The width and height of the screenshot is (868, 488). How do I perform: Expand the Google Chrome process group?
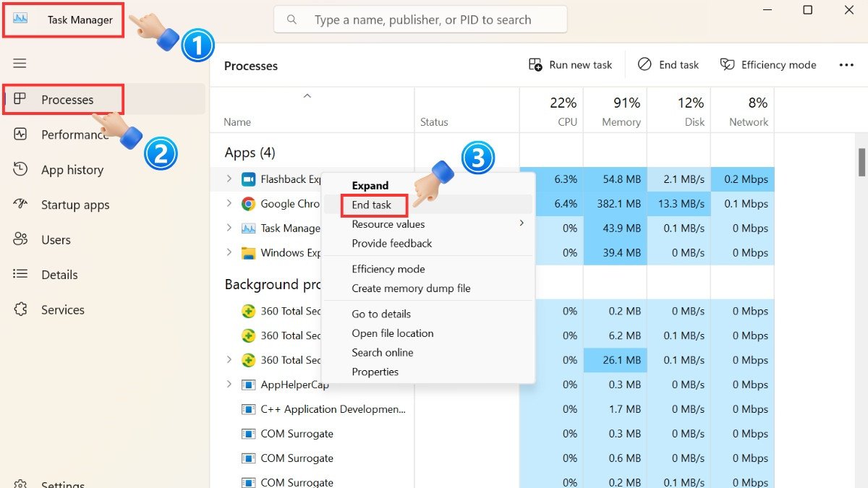pyautogui.click(x=230, y=203)
